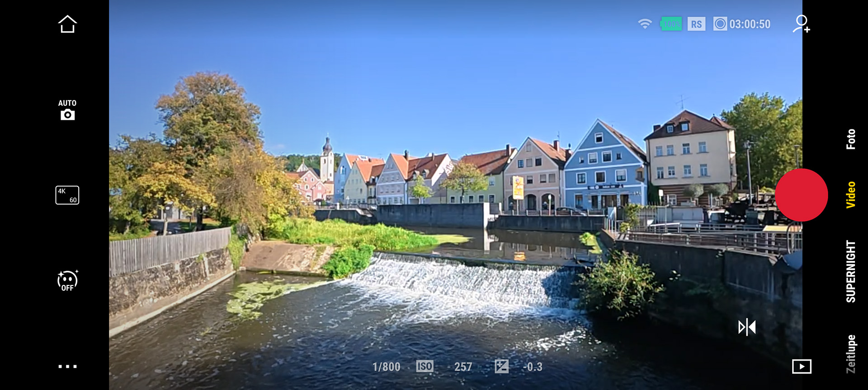Tap the green battery level indicator
Viewport: 868px width, 390px height.
tap(671, 24)
